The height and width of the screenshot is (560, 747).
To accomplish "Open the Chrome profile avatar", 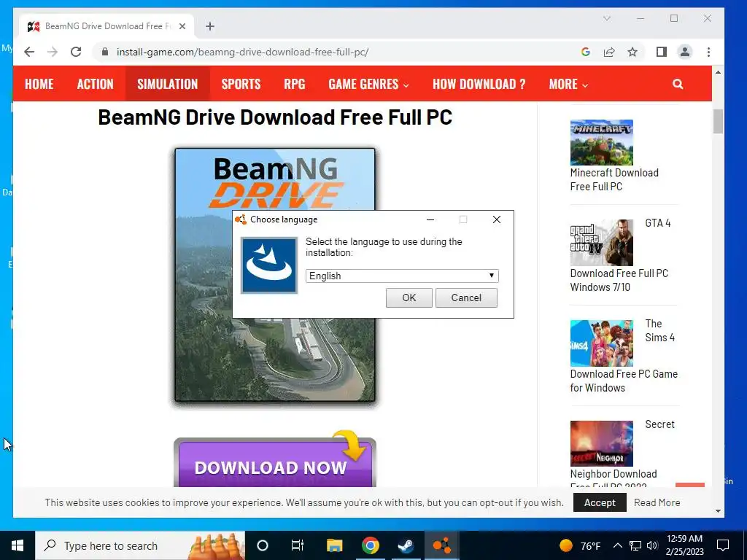I will (684, 52).
